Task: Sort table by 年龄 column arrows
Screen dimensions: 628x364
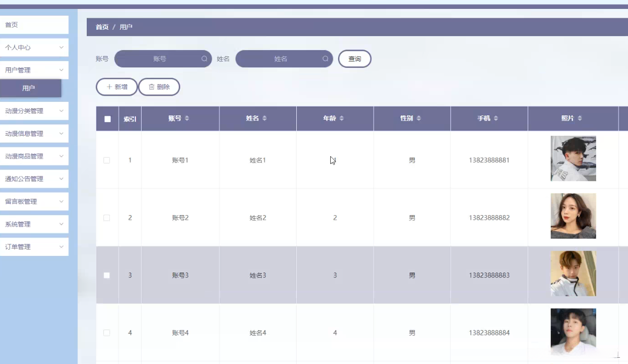Action: [342, 119]
